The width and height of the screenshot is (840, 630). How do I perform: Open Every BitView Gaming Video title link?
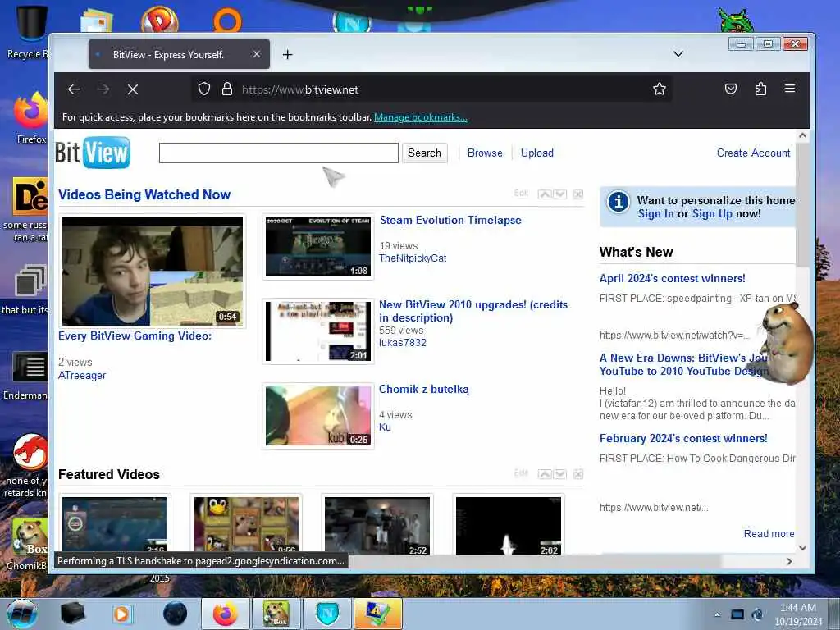coord(135,336)
